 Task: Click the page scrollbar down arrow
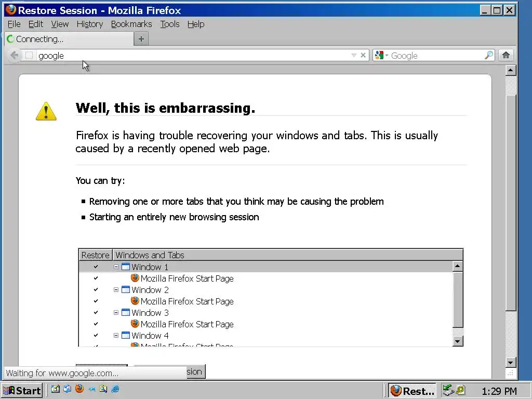pyautogui.click(x=511, y=362)
